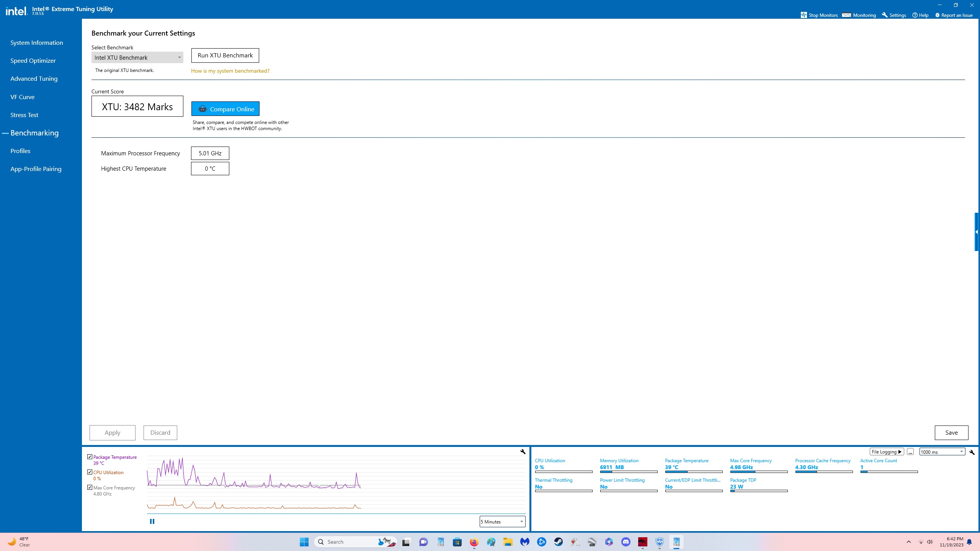Image resolution: width=980 pixels, height=551 pixels.
Task: Open Settings wrench in header
Action: point(893,15)
